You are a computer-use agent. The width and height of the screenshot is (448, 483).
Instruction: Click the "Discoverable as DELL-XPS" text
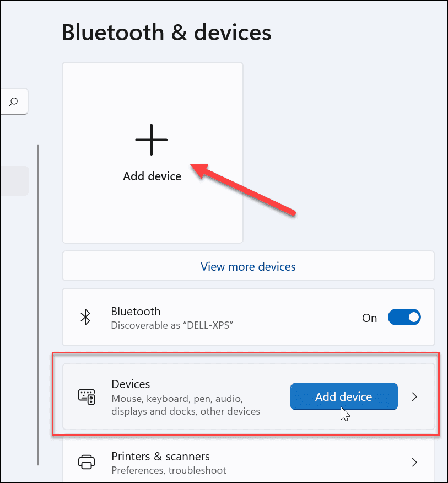click(x=172, y=325)
